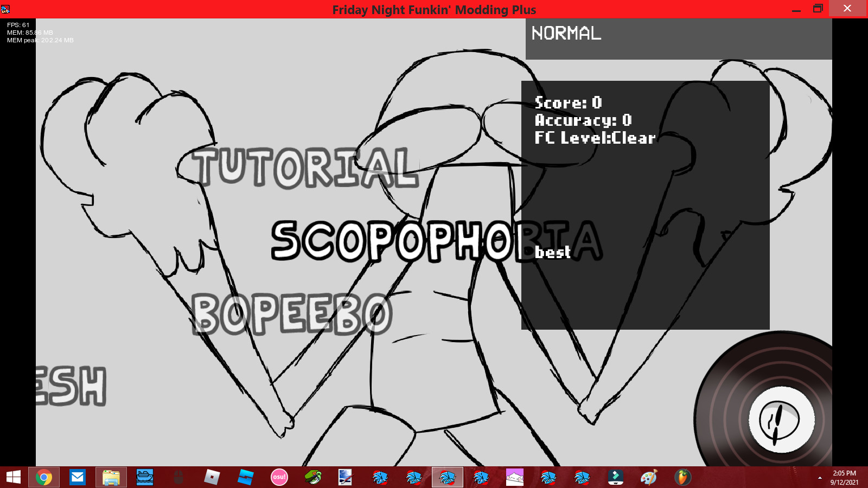This screenshot has height=488, width=868.
Task: Click the Friday Night Funkin' Modding Plus title
Action: (434, 10)
